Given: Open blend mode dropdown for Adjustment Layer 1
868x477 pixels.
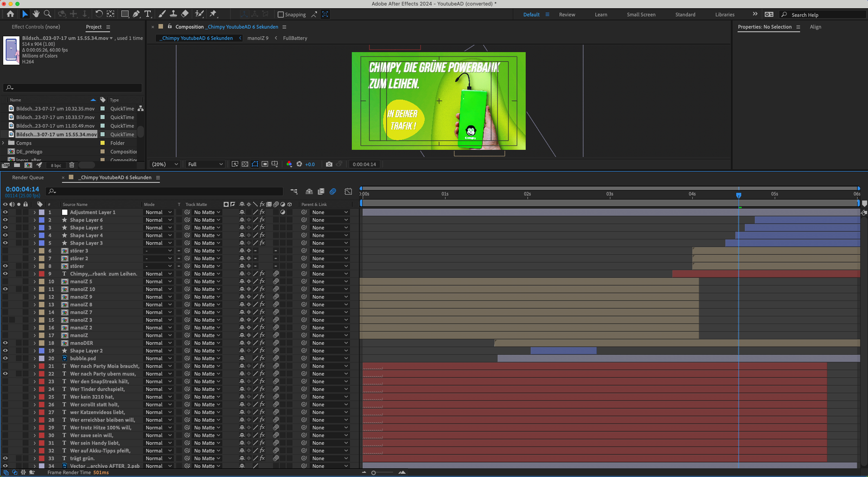Looking at the screenshot, I should click(x=158, y=212).
